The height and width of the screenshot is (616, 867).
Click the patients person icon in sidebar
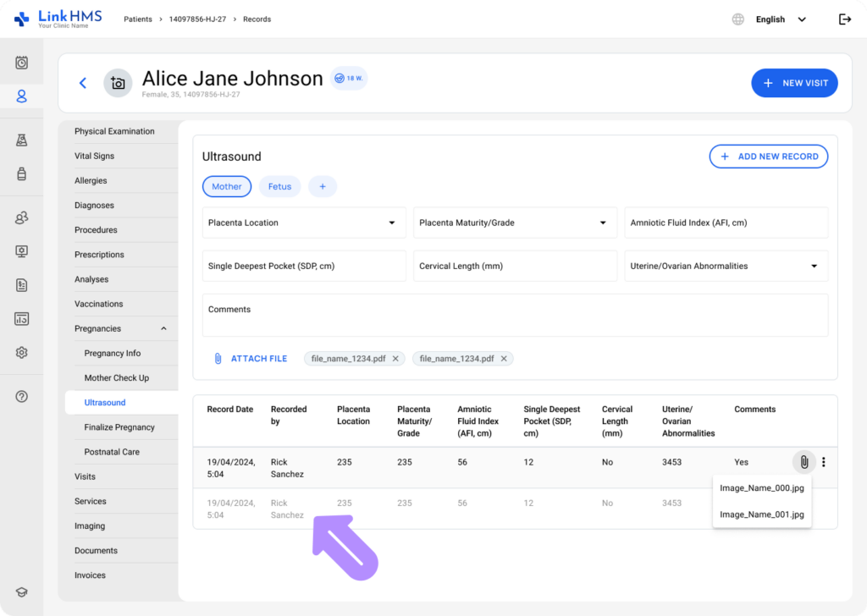coord(22,96)
